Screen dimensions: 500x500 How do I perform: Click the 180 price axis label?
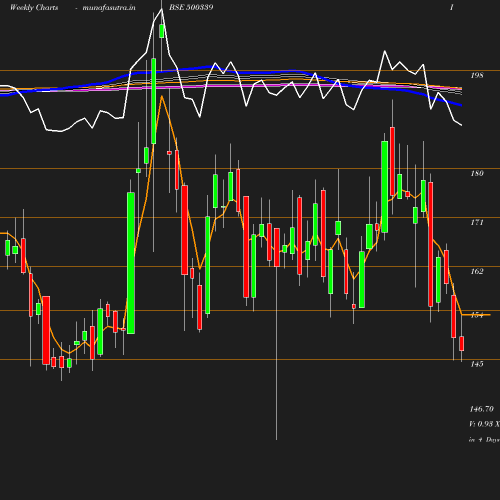click(x=477, y=173)
